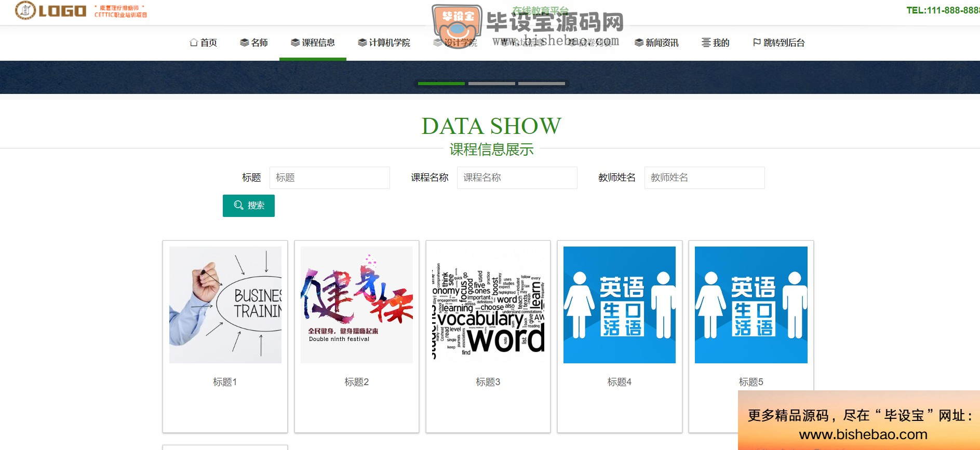The width and height of the screenshot is (980, 450).
Task: Open the vocabulary word cloud thumbnail
Action: [488, 305]
